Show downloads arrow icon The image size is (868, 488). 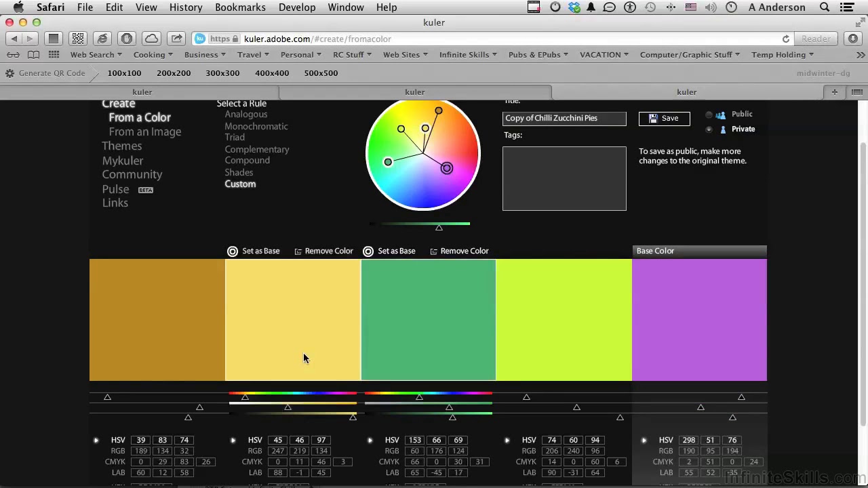tap(853, 39)
